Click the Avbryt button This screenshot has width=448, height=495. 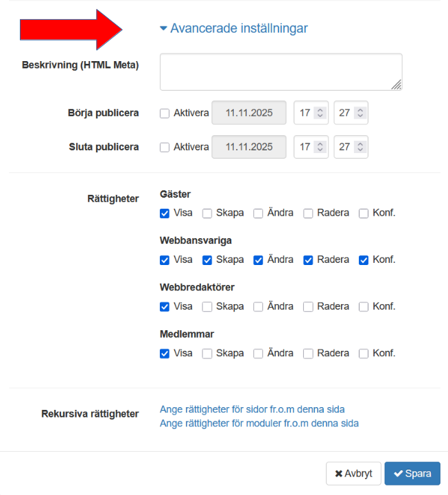353,473
